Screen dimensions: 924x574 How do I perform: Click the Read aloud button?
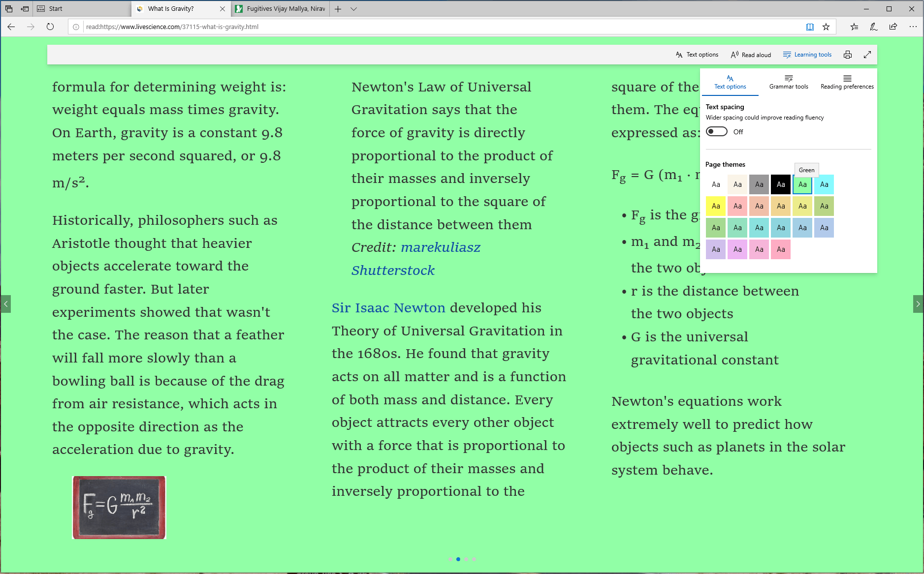[751, 55]
